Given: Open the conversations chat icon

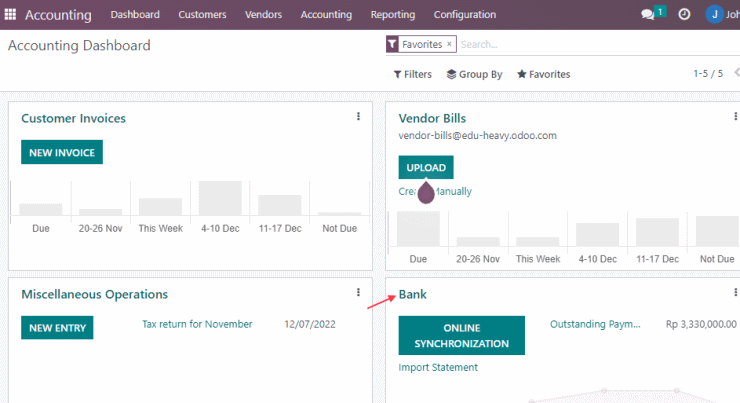Looking at the screenshot, I should (648, 15).
